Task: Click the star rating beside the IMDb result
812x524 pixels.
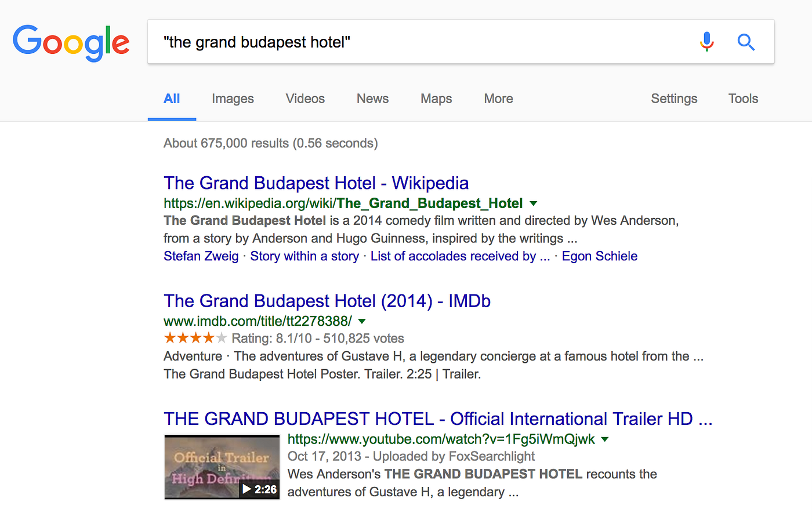Action: pos(195,337)
